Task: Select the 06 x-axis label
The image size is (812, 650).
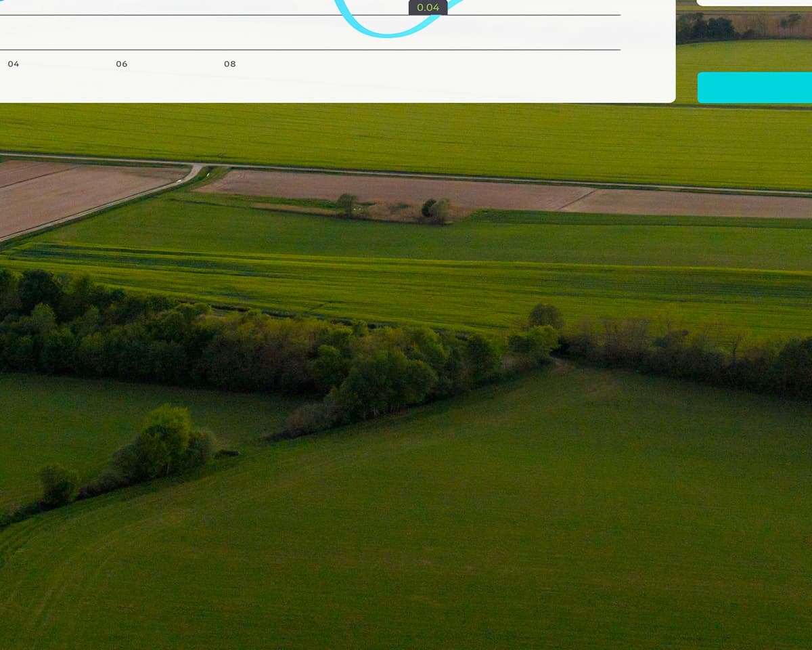Action: (122, 64)
